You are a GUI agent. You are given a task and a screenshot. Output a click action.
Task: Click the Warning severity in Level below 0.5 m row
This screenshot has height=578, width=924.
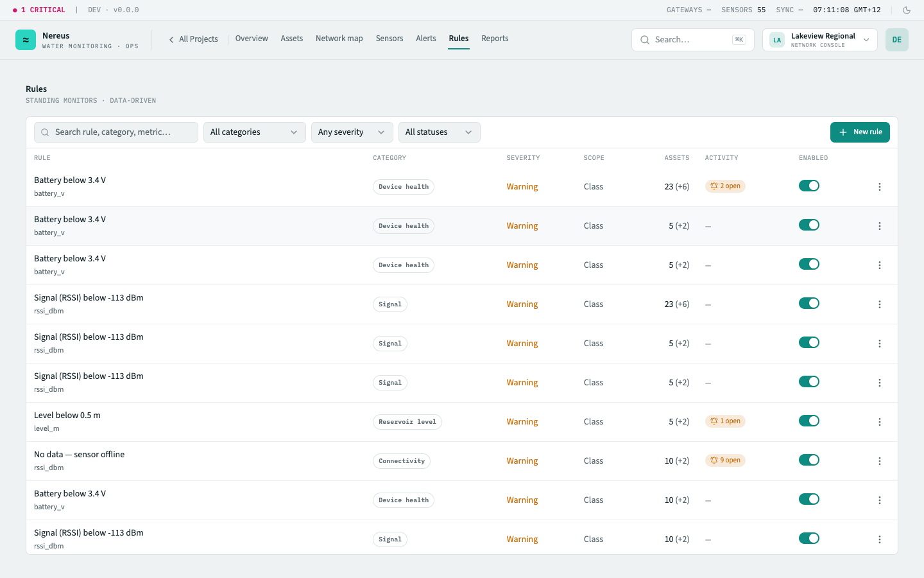[522, 422]
